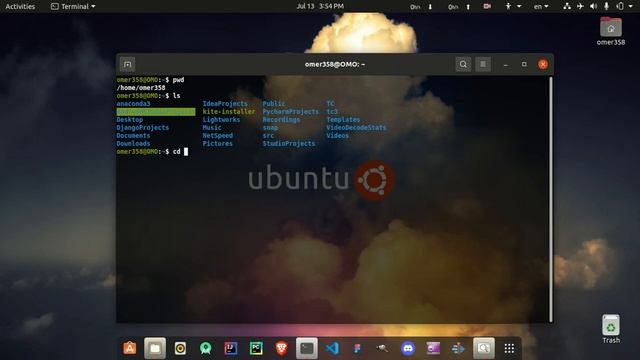Open the accessibility menu in top bar

[x=513, y=6]
